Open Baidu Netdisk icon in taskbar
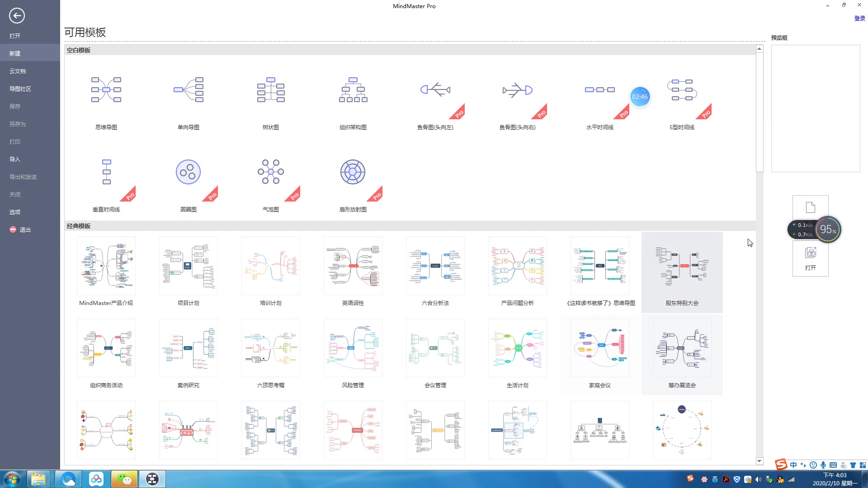 96,479
